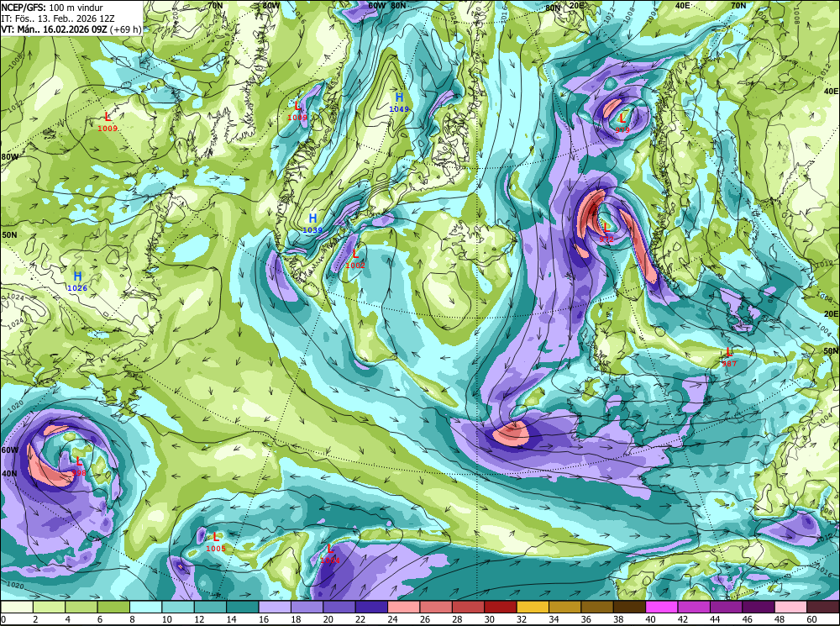This screenshot has width=840, height=626.
Task: Click the 14–16 dark teal legend swatch
Action: coord(243,607)
